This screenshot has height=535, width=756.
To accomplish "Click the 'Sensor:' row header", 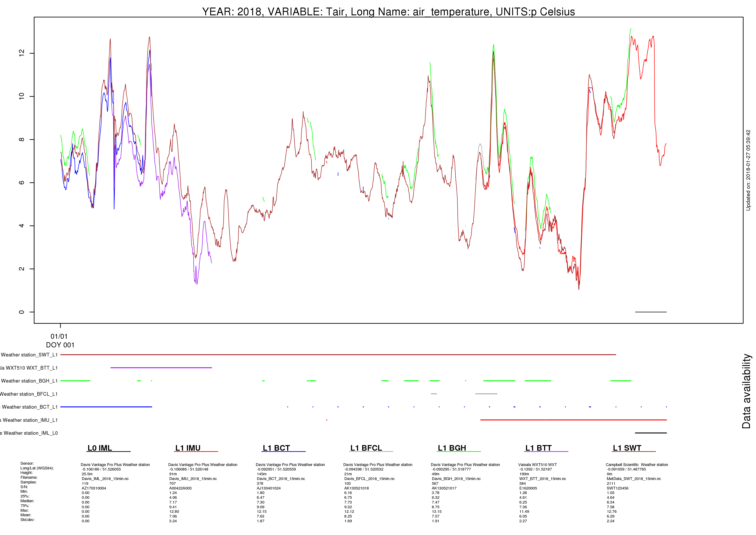I will (27, 463).
